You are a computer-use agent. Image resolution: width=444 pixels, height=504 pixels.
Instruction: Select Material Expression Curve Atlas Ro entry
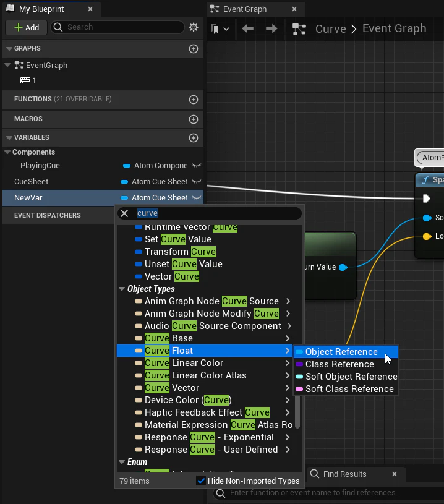point(219,425)
